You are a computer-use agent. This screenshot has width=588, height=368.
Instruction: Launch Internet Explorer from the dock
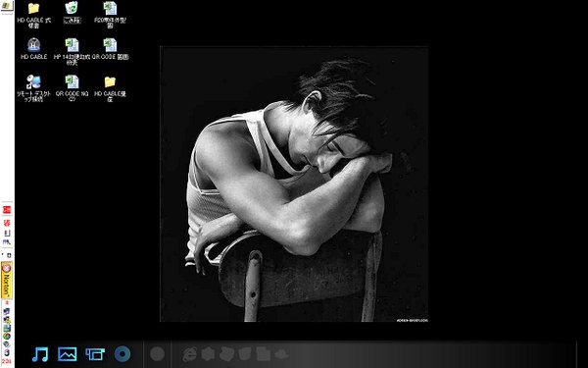(189, 354)
